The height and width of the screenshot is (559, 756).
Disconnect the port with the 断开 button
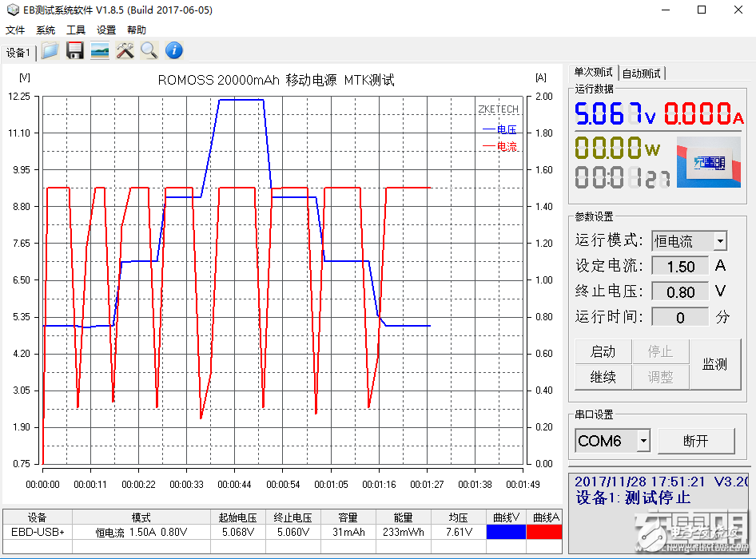pyautogui.click(x=697, y=440)
